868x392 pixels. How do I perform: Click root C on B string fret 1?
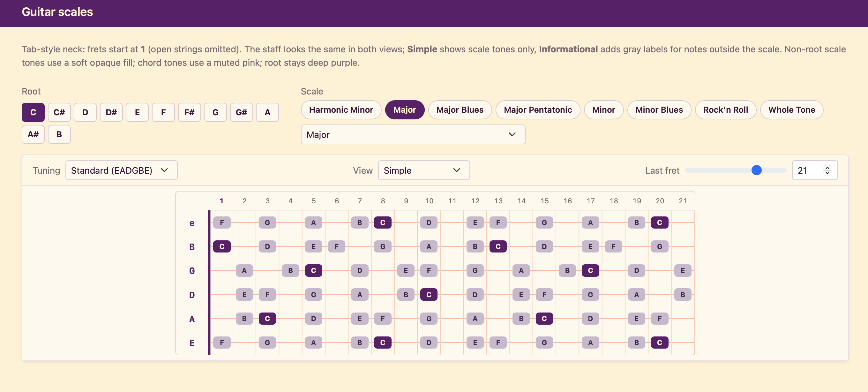(222, 246)
